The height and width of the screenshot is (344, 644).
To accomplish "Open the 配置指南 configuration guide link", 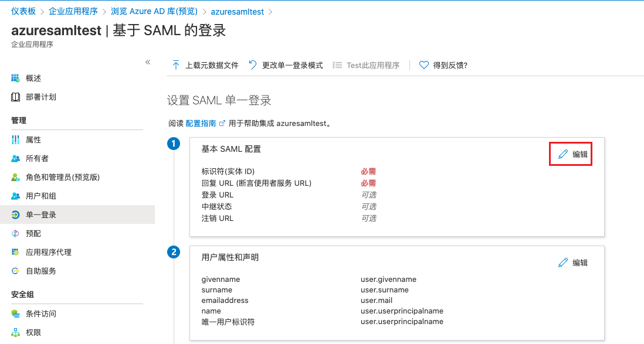I will 201,124.
